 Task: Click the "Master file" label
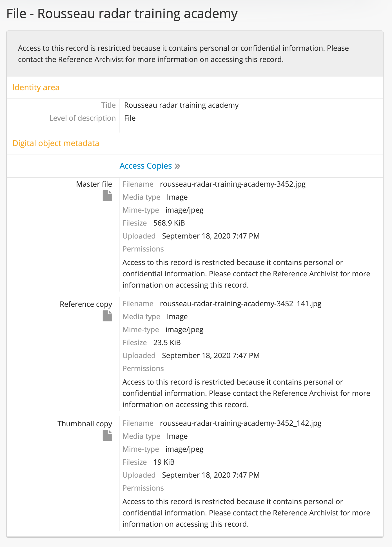94,184
